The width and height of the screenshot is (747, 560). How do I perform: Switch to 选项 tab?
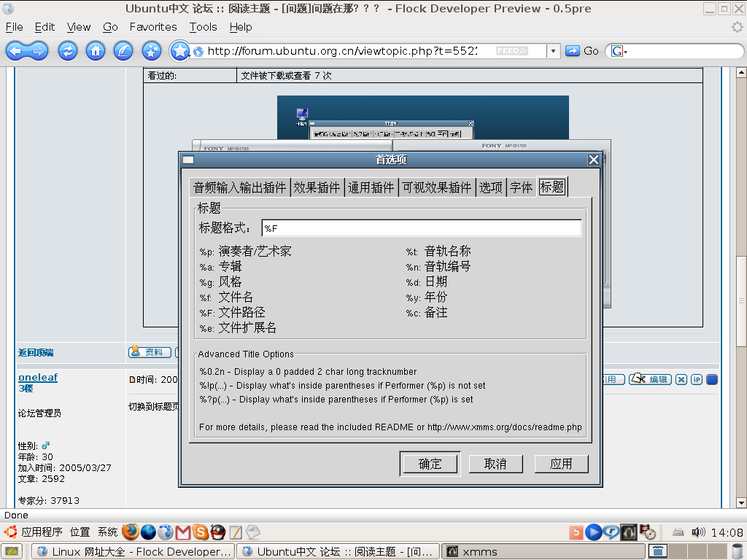tap(491, 187)
